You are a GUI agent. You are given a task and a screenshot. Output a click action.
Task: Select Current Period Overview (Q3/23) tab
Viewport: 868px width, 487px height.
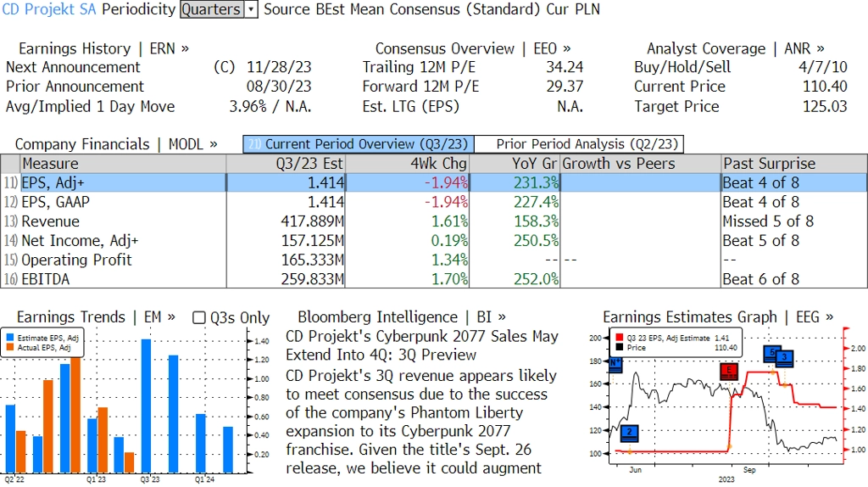359,144
